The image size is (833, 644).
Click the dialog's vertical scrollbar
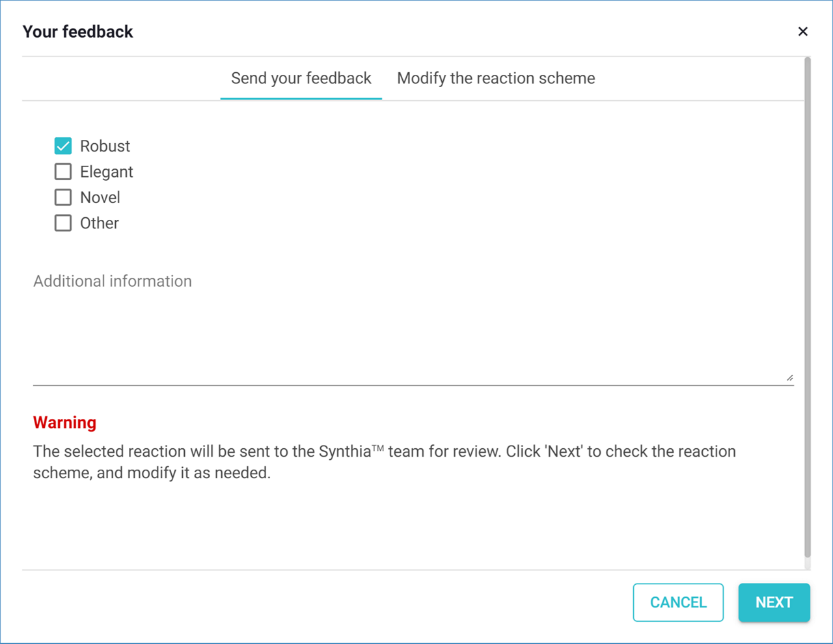(808, 306)
